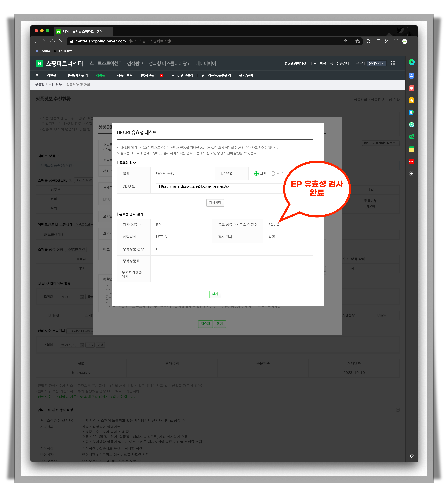
Task: Open the 모바일광고관리 menu
Action: [182, 75]
